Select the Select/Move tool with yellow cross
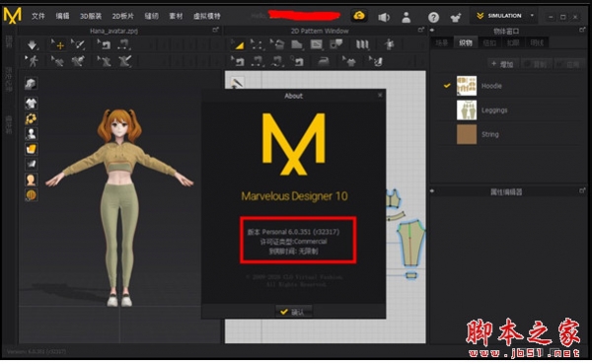Image resolution: width=592 pixels, height=364 pixels. 57,45
